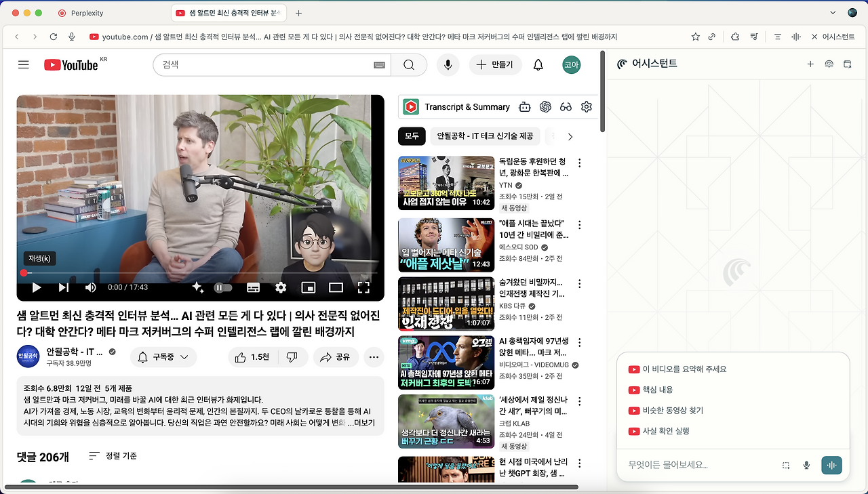Reload the page in the browser toolbar

click(54, 37)
